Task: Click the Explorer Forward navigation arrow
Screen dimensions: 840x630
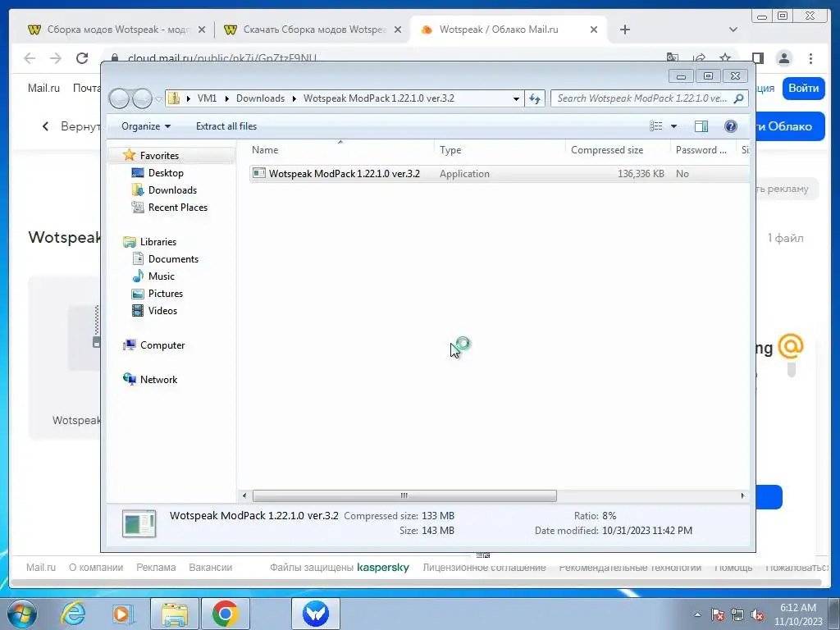Action: tap(142, 98)
